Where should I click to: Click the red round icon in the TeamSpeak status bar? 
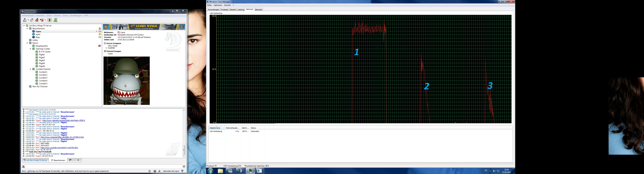click(155, 171)
